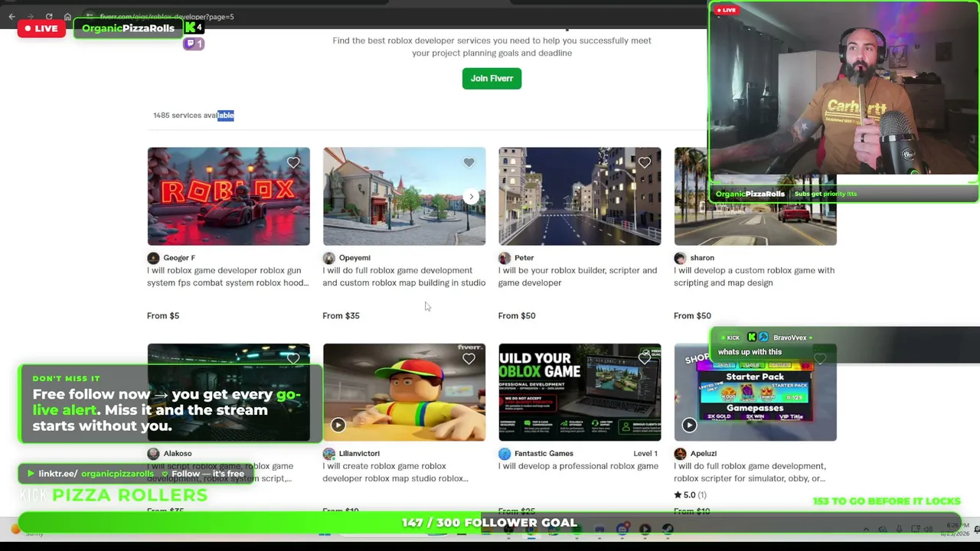This screenshot has height=551, width=980.
Task: Click the red LIVE badge
Action: pyautogui.click(x=41, y=28)
